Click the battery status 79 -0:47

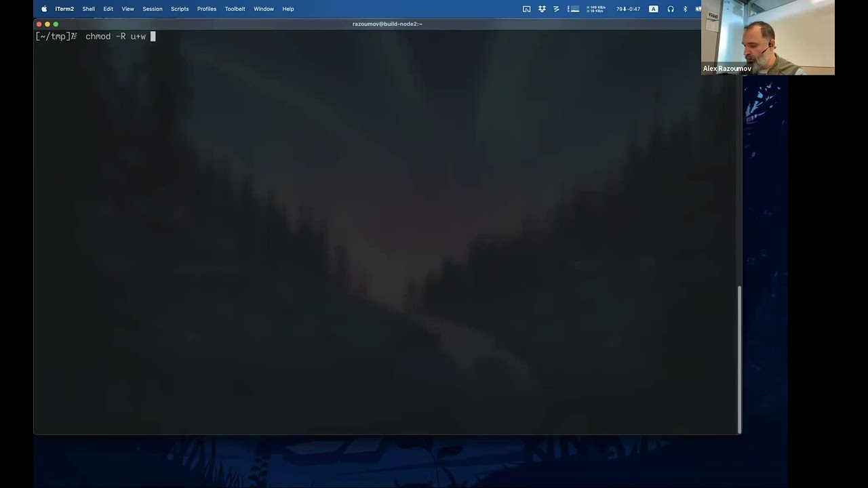[628, 9]
